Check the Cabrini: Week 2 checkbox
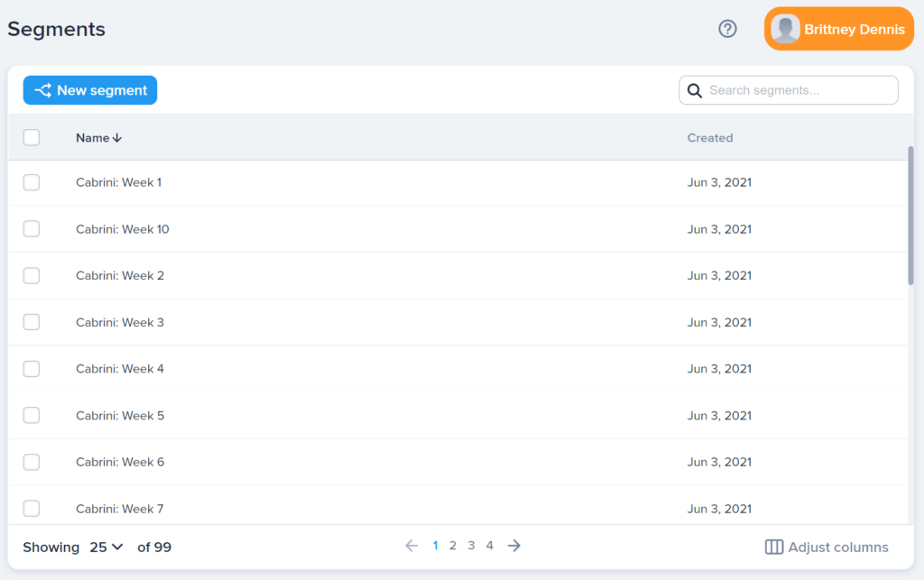 (x=32, y=276)
